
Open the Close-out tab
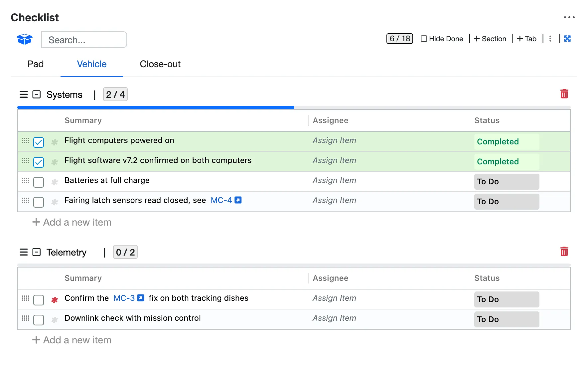pyautogui.click(x=160, y=64)
